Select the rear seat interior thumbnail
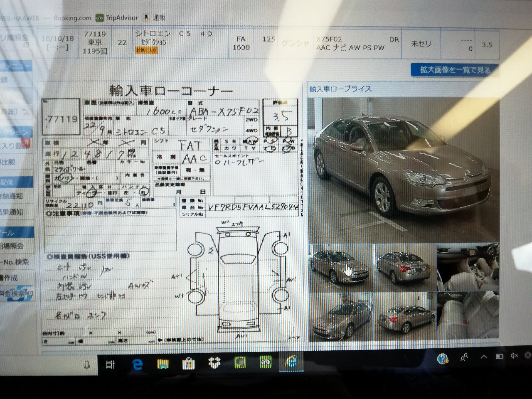This screenshot has height=399, width=532. pyautogui.click(x=468, y=316)
